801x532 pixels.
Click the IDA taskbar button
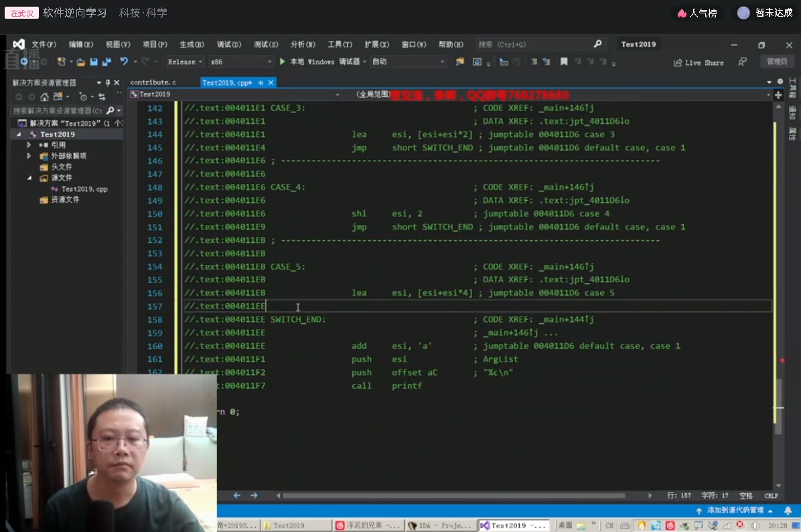441,525
